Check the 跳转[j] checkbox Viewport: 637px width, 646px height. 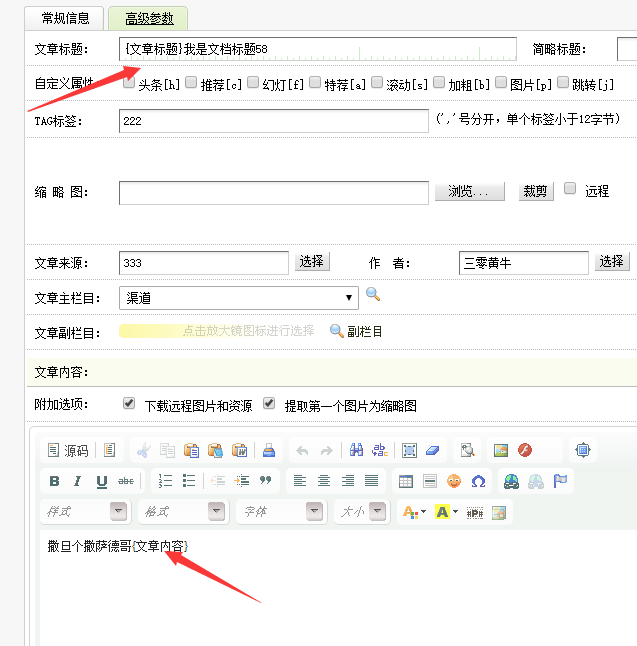[x=563, y=82]
